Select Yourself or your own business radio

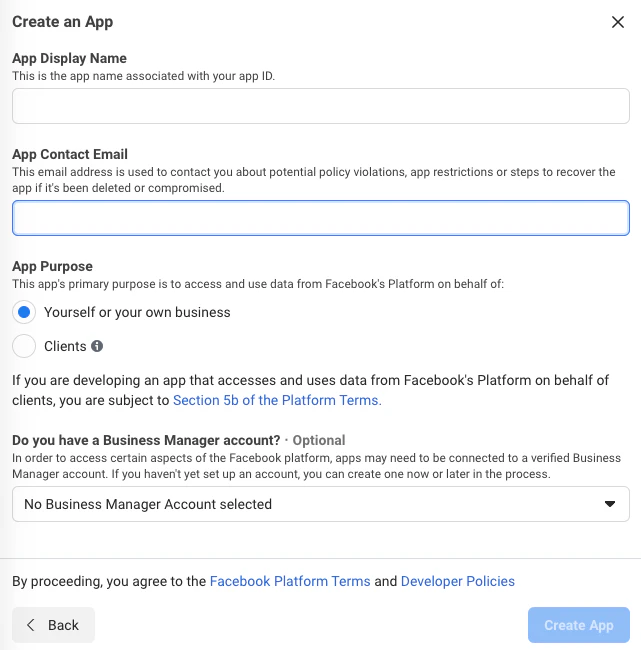25,312
